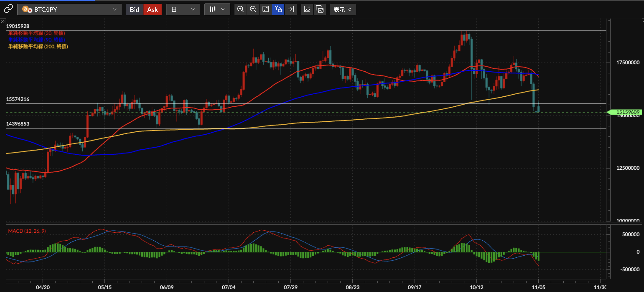Toggle the Y-axis lock button
This screenshot has width=644, height=292.
[278, 9]
